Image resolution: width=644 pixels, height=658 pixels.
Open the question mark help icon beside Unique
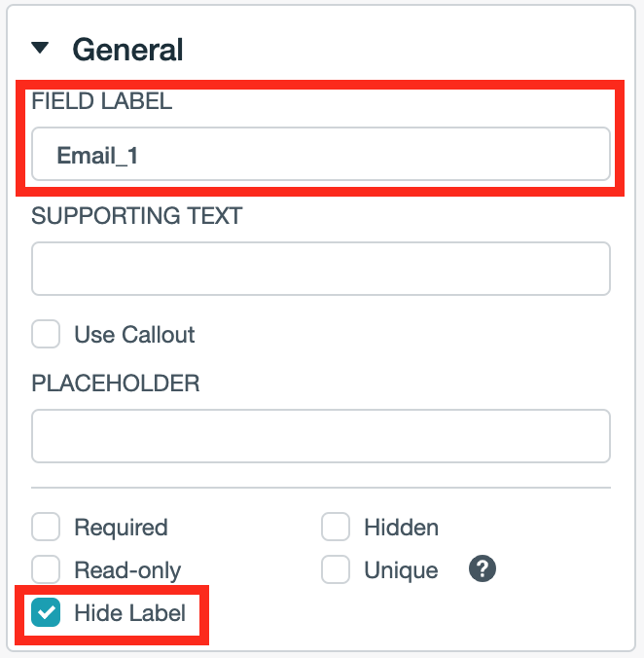[483, 569]
